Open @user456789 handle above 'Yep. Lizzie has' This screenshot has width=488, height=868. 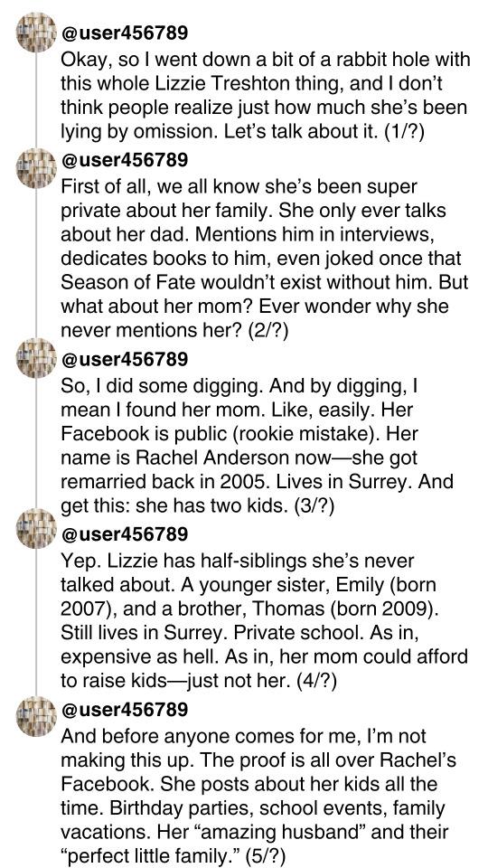(x=125, y=534)
